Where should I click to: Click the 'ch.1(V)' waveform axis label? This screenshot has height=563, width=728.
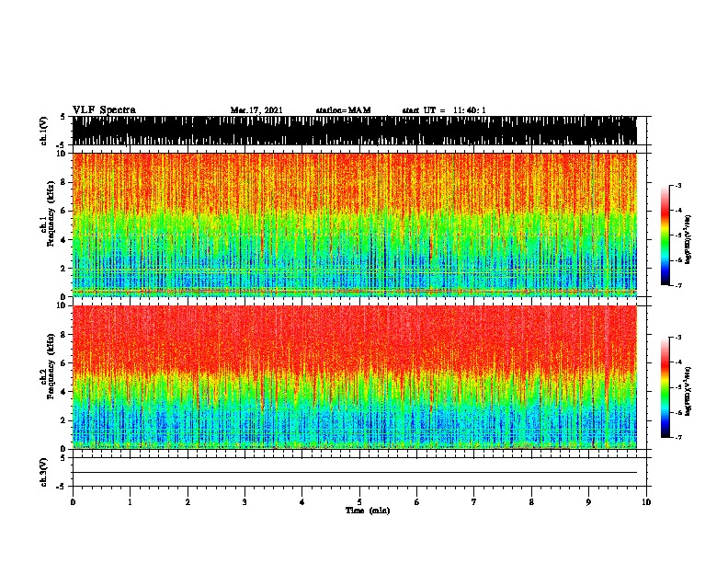tap(43, 131)
